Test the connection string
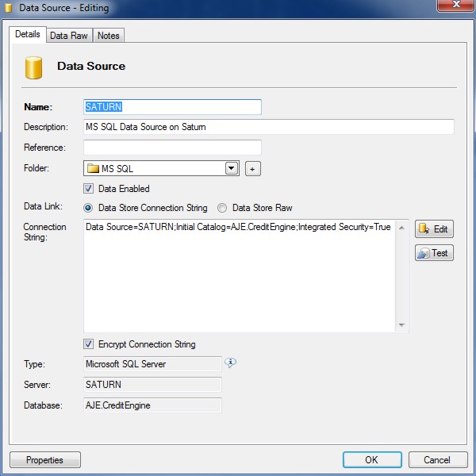 pyautogui.click(x=434, y=253)
